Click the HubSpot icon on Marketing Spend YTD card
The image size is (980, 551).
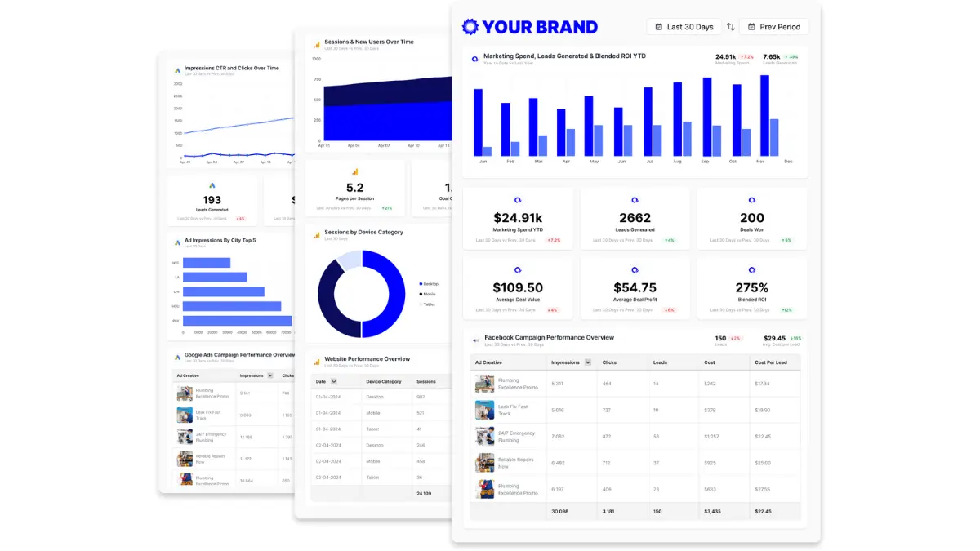pos(518,200)
